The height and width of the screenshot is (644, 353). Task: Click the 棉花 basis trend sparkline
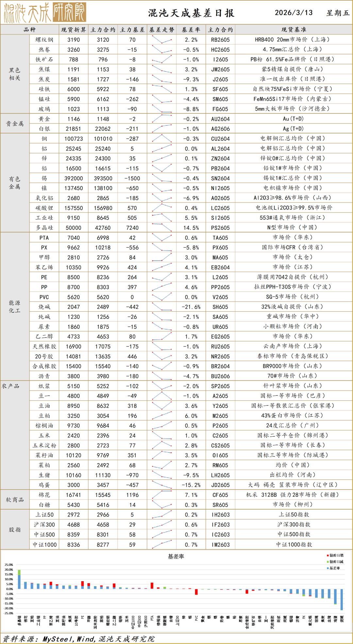pyautogui.click(x=162, y=495)
